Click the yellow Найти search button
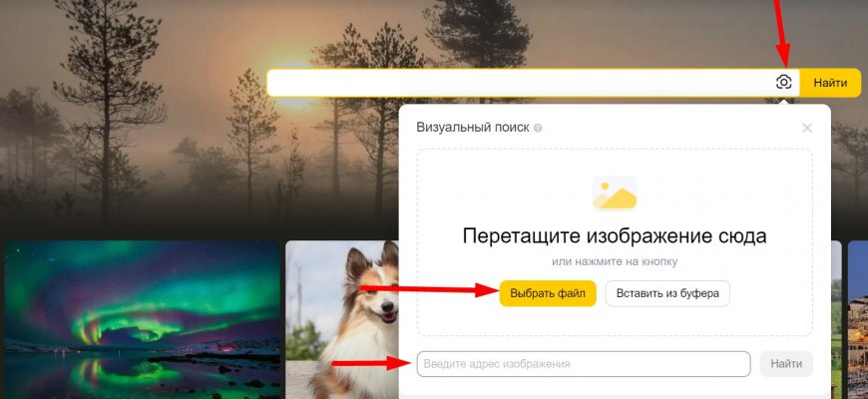The image size is (868, 399). (830, 83)
